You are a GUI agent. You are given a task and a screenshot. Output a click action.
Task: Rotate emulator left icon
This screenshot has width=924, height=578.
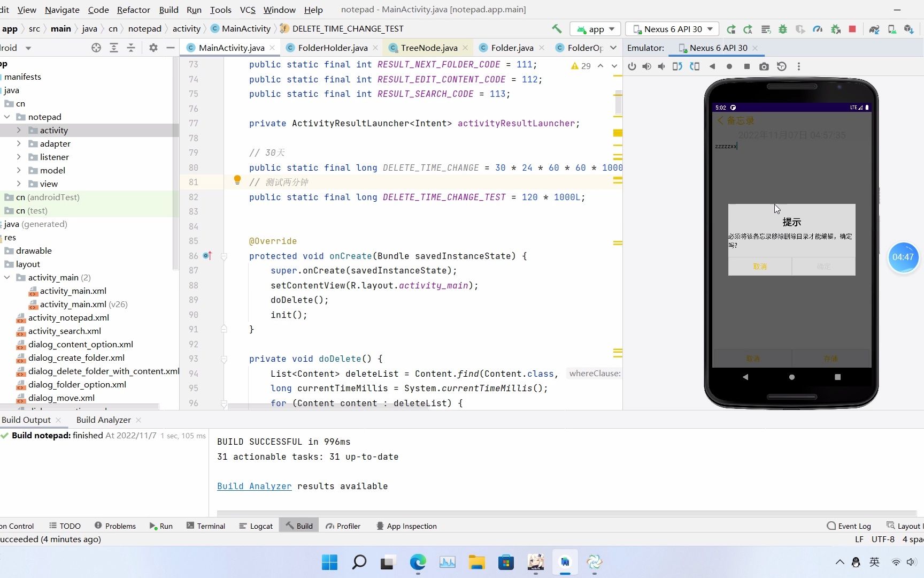[x=677, y=66]
